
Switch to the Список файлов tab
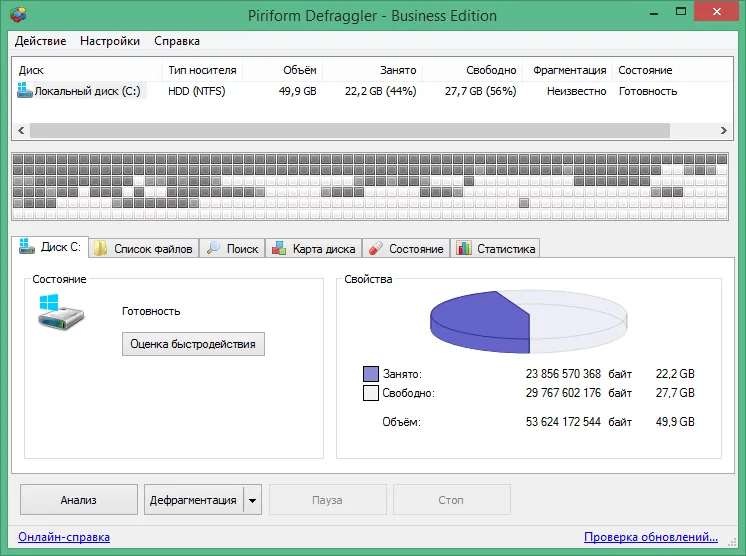tap(144, 248)
